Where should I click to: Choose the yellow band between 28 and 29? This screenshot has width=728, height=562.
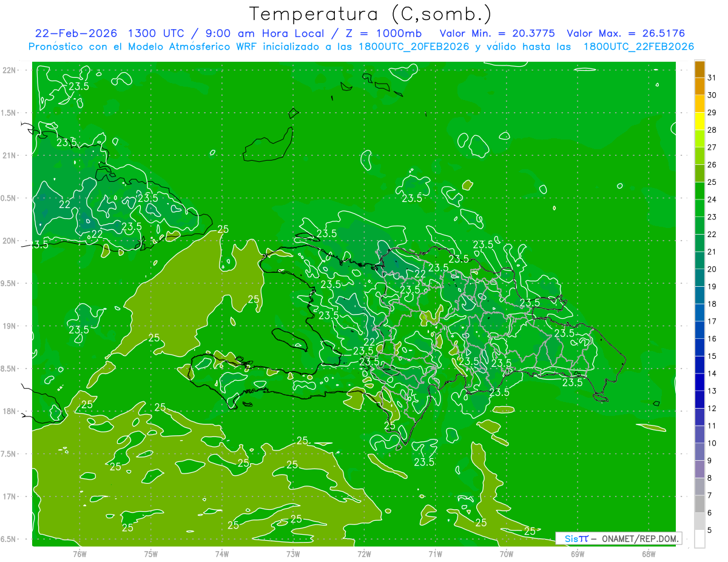699,121
